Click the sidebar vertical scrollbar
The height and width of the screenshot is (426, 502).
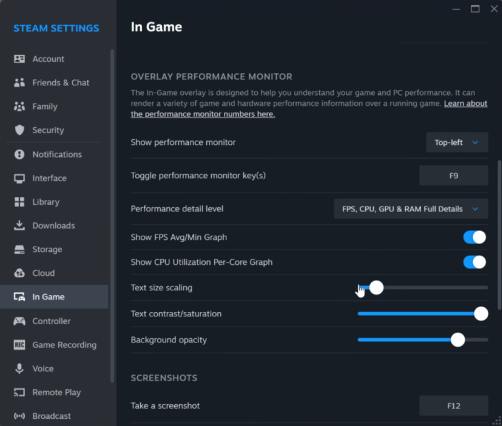(x=112, y=216)
